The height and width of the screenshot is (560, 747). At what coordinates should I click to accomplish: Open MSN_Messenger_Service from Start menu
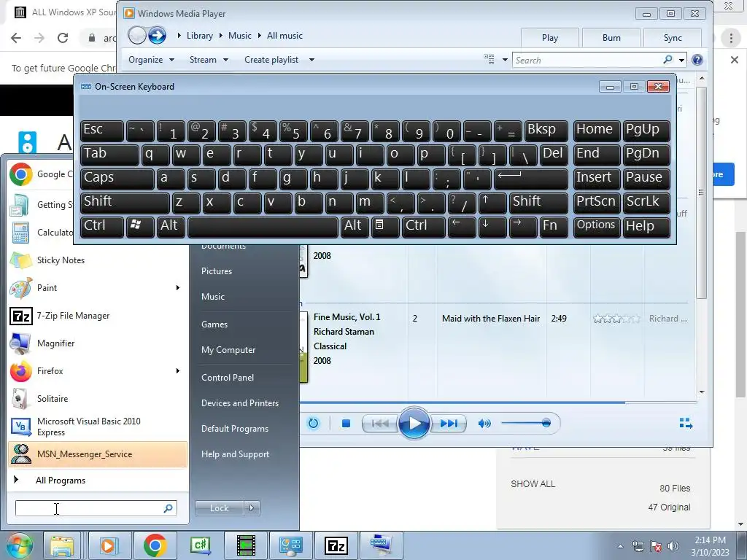coord(98,454)
